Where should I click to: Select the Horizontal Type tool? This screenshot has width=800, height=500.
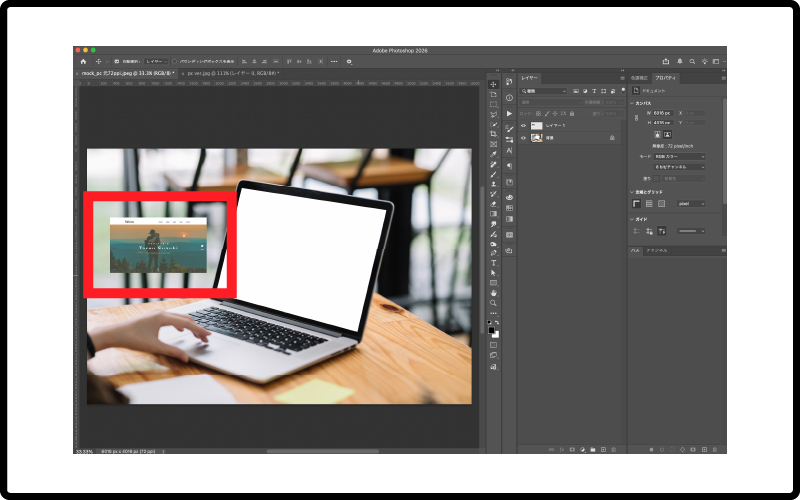pyautogui.click(x=493, y=263)
